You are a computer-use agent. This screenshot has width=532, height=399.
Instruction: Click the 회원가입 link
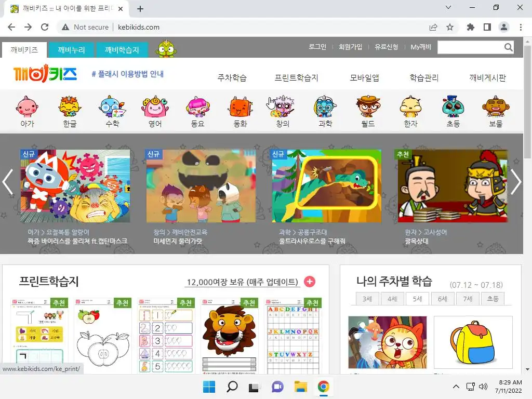point(351,47)
